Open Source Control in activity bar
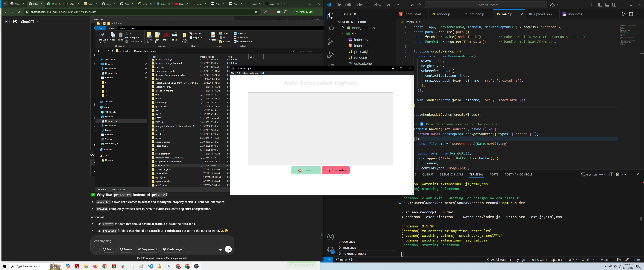This screenshot has height=270, width=644. click(x=330, y=42)
